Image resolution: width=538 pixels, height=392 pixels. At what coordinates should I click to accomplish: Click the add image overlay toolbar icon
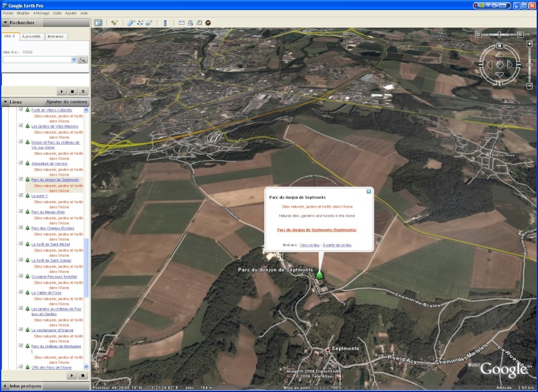pyautogui.click(x=149, y=23)
